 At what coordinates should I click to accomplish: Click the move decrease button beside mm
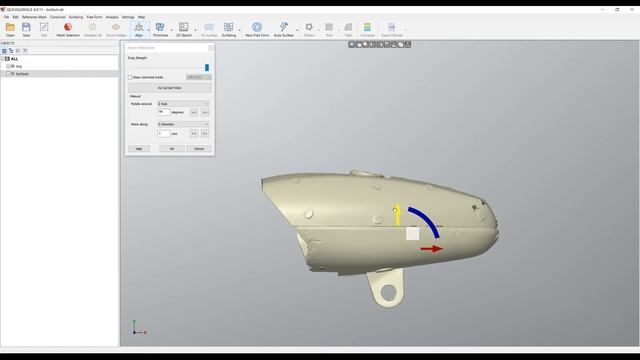click(194, 133)
